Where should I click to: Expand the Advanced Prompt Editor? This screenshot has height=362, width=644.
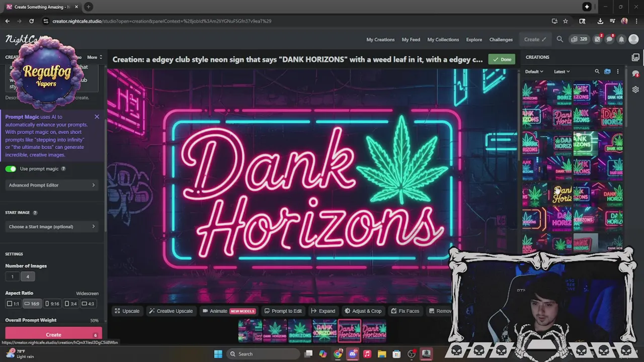tap(52, 185)
